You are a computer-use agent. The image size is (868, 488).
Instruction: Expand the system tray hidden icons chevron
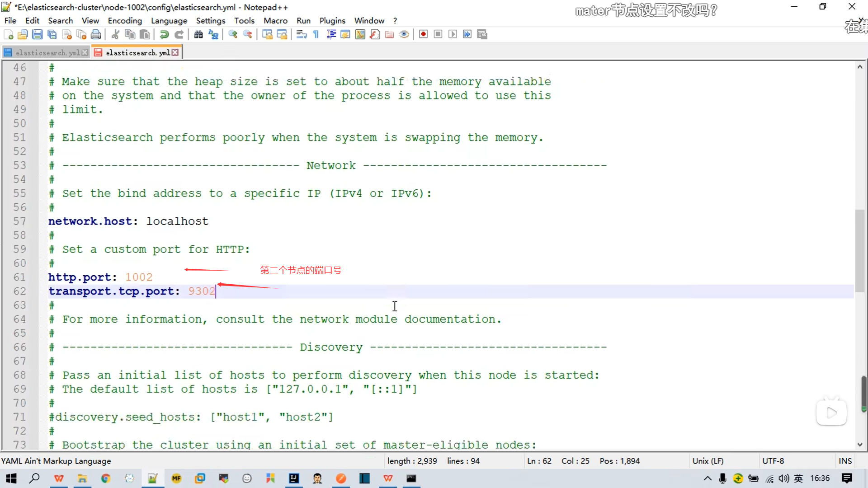(x=708, y=479)
